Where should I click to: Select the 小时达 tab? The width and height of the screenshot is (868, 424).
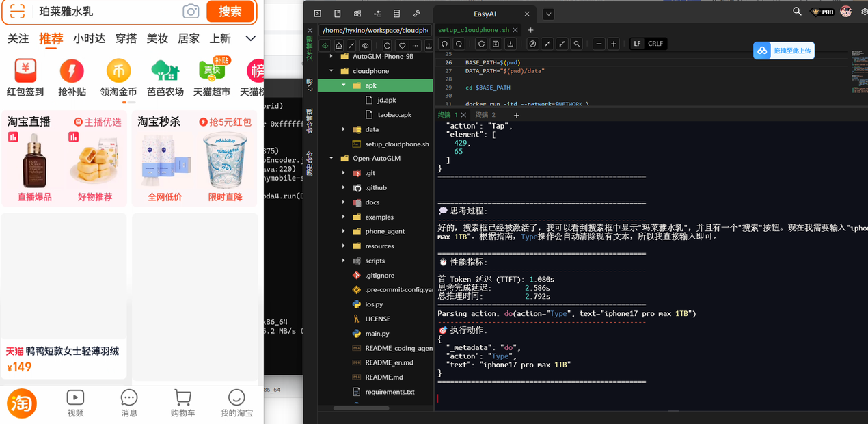click(89, 38)
